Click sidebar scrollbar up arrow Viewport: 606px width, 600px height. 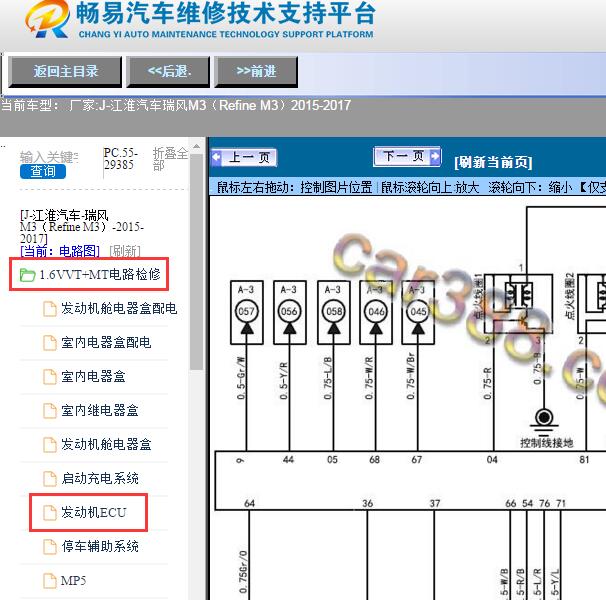click(196, 147)
